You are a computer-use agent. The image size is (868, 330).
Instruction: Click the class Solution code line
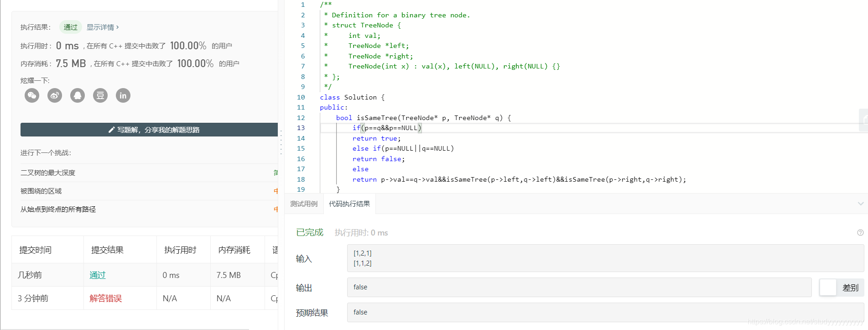[x=352, y=97]
